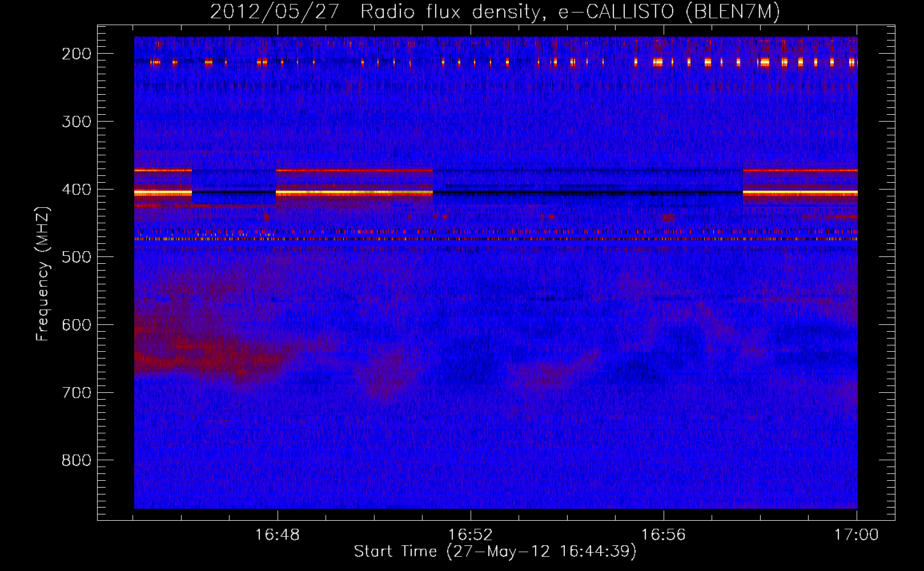Click the 17:00 time tick label
Viewport: 924px width, 571px height.
click(x=857, y=535)
